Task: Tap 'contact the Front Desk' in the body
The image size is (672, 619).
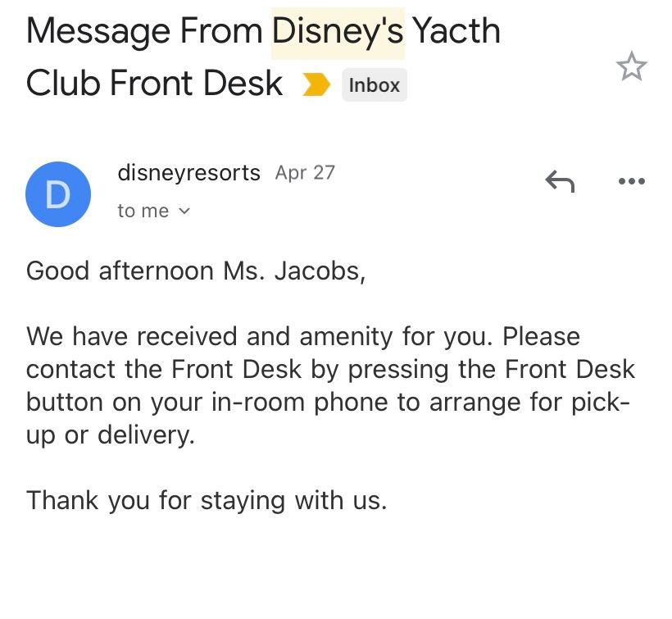Action: (x=164, y=370)
